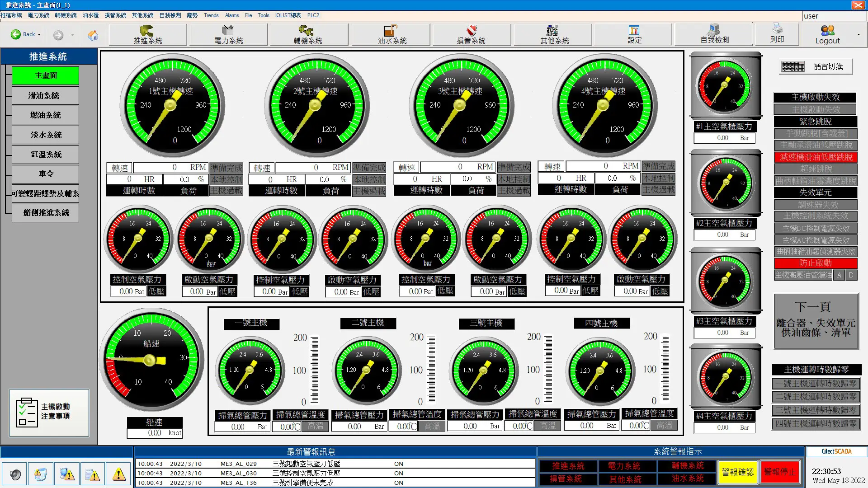The image size is (868, 488).
Task: Open the home page icon
Action: 93,35
